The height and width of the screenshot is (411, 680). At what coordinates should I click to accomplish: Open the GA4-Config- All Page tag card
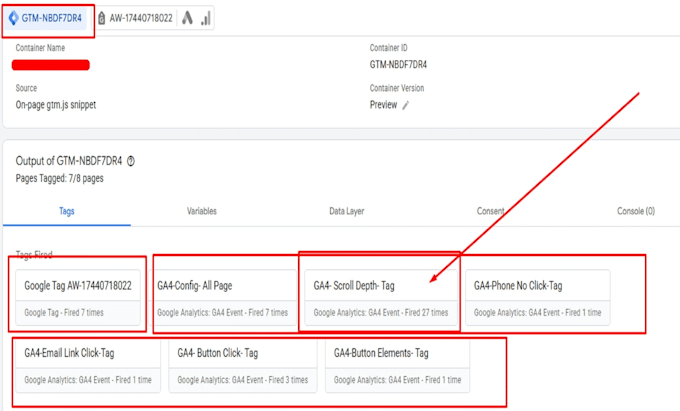click(x=223, y=297)
